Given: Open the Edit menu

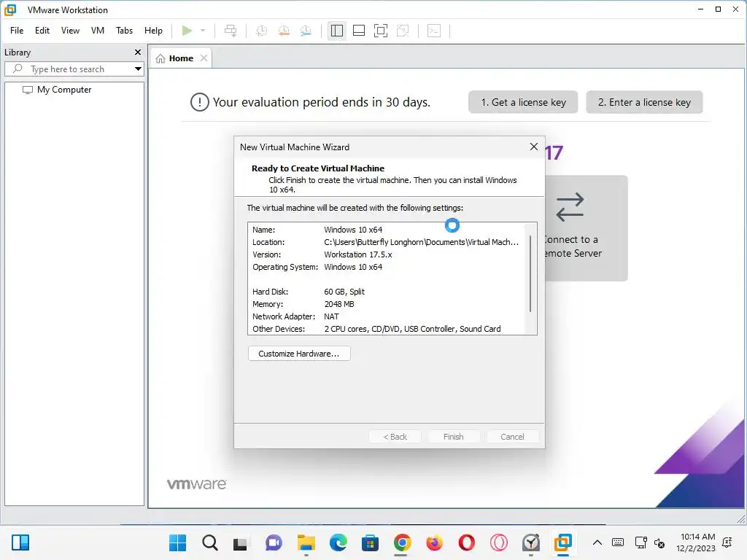Looking at the screenshot, I should (42, 31).
